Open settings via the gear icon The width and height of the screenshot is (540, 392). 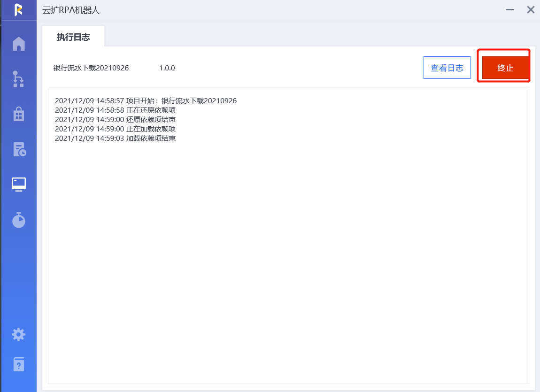(19, 334)
